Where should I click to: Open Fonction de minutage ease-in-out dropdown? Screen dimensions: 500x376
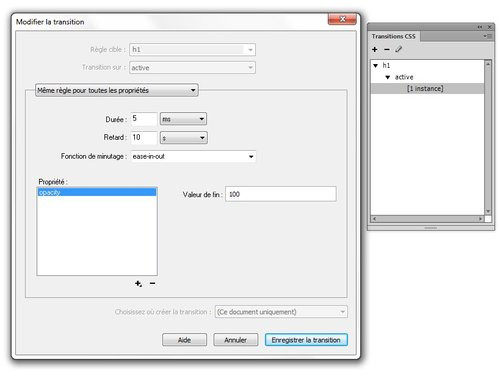pyautogui.click(x=193, y=156)
